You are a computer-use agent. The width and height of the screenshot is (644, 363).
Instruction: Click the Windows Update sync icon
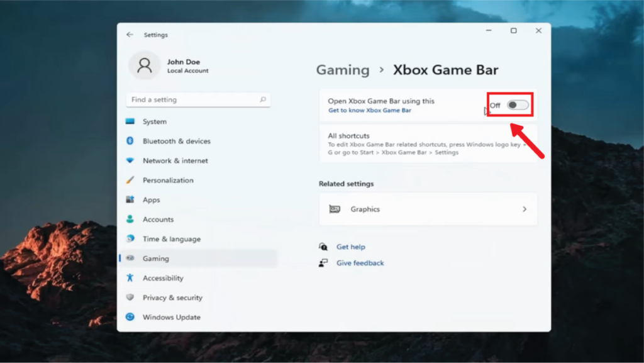click(x=130, y=316)
